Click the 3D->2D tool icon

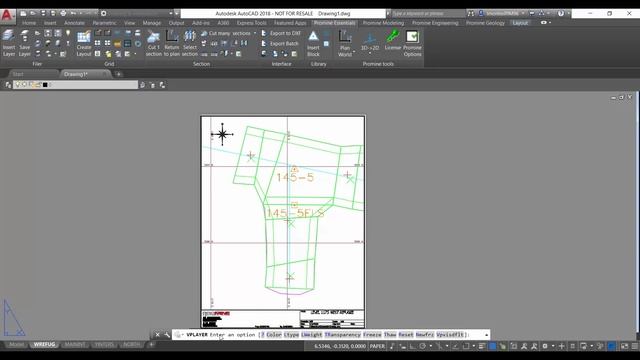pyautogui.click(x=370, y=38)
